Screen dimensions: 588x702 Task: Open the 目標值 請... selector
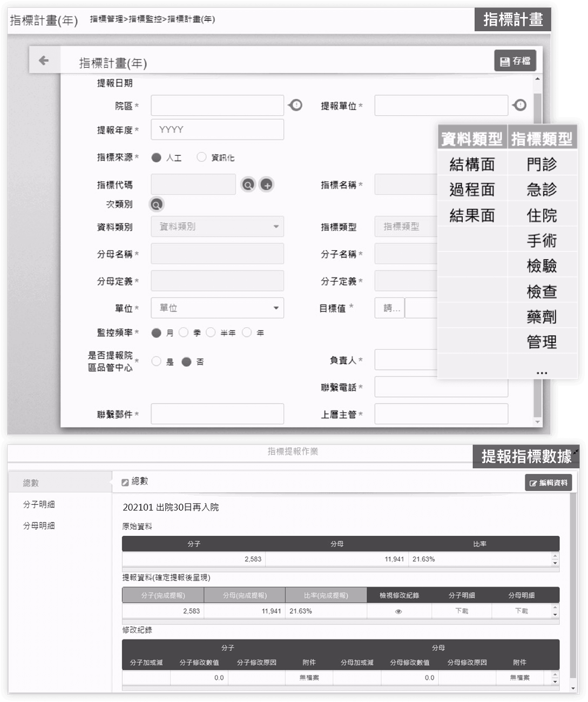389,308
